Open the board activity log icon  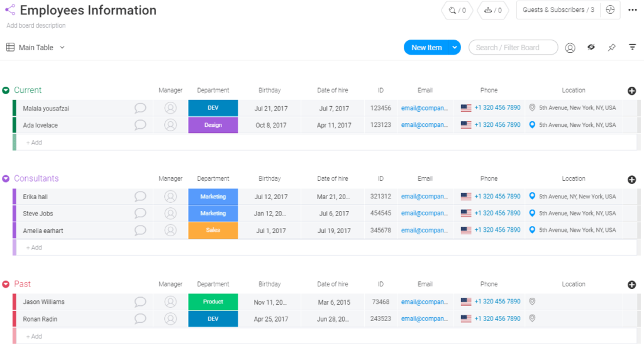click(609, 10)
